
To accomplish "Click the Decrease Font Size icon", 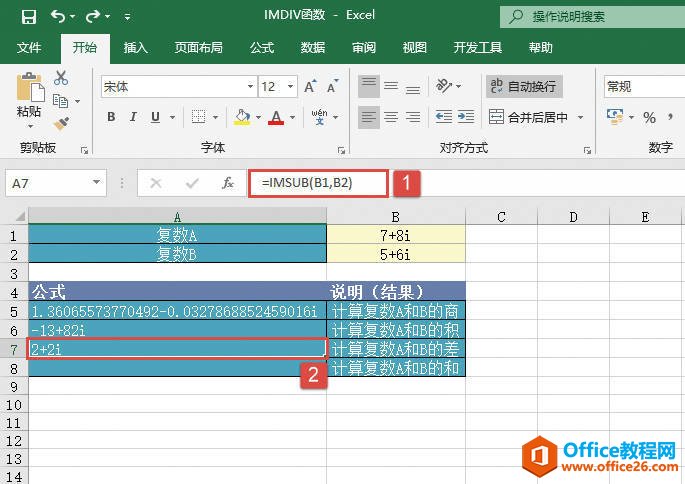I will click(x=332, y=86).
